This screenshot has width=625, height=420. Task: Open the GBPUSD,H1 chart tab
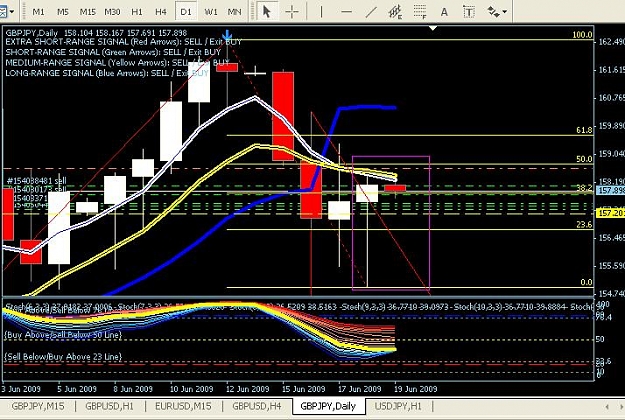[x=110, y=406]
